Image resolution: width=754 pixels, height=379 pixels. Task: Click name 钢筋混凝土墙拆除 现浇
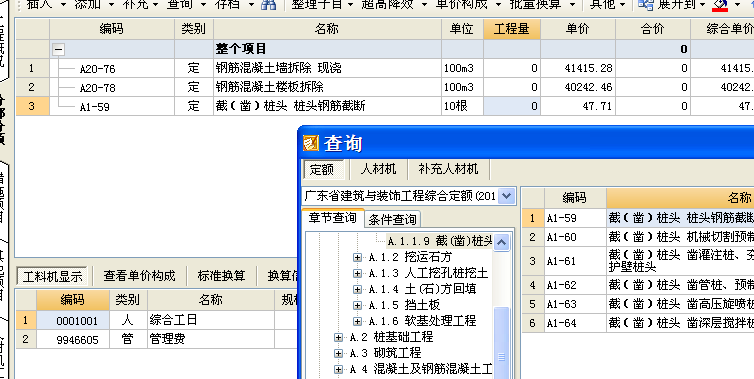click(x=278, y=68)
